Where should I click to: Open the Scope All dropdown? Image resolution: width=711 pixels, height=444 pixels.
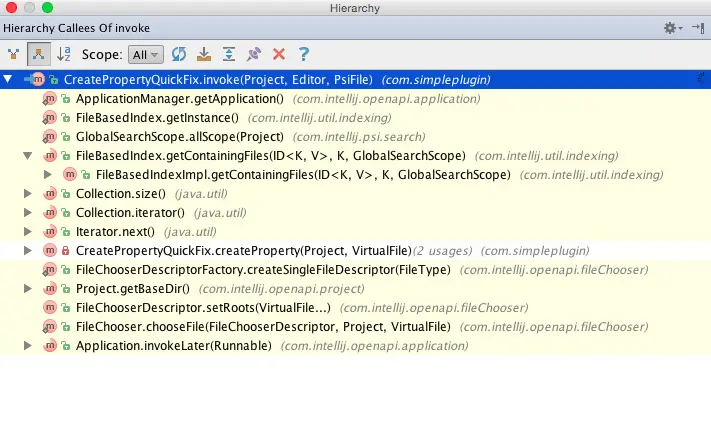click(146, 55)
